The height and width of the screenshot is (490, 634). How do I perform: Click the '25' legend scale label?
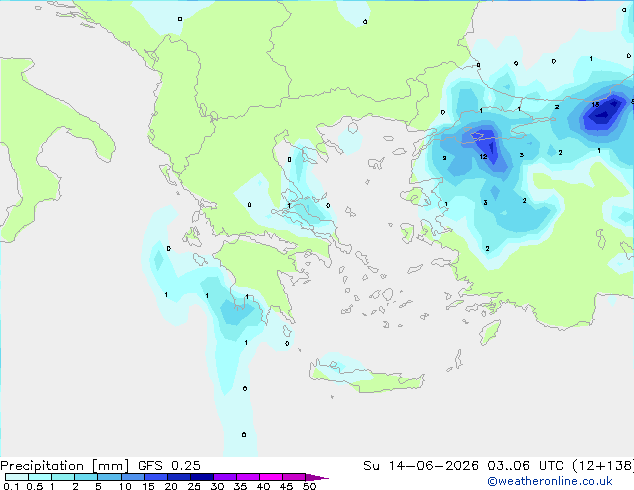pos(194,486)
